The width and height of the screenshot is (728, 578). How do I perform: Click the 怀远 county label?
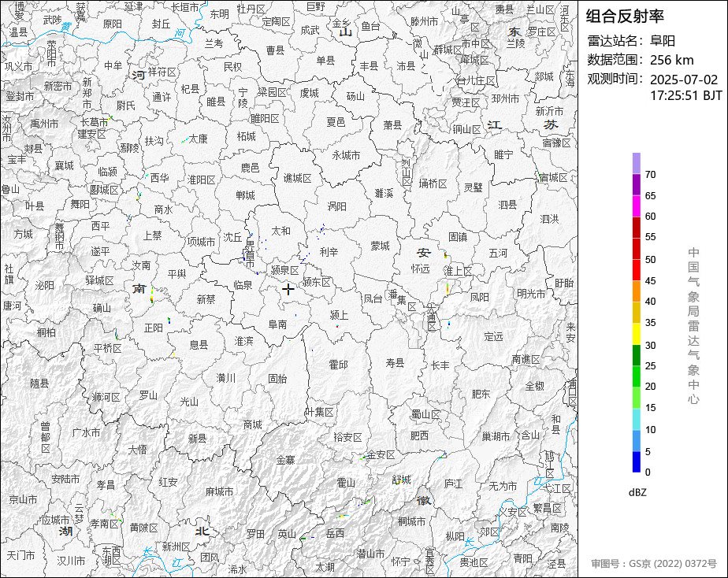(x=421, y=269)
